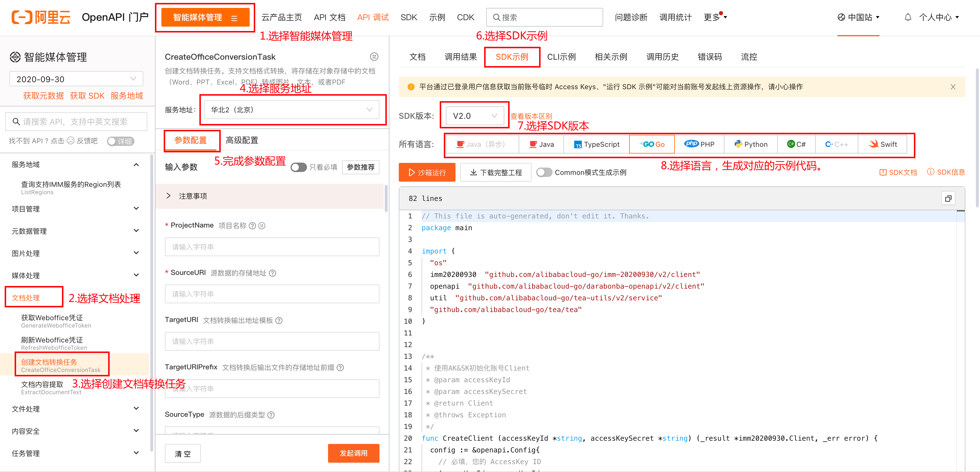Open the 服务地址 region dropdown
Image resolution: width=980 pixels, height=472 pixels.
pyautogui.click(x=291, y=110)
